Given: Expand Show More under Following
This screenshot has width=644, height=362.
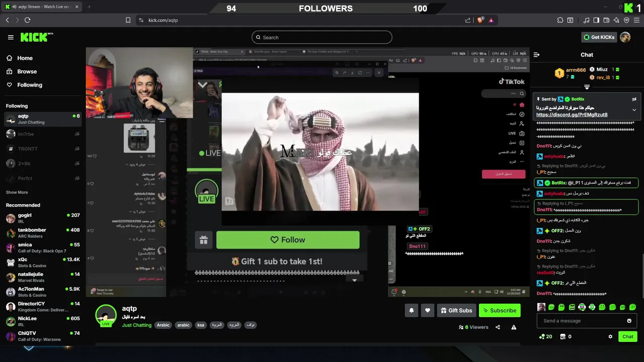Looking at the screenshot, I should pos(17,192).
